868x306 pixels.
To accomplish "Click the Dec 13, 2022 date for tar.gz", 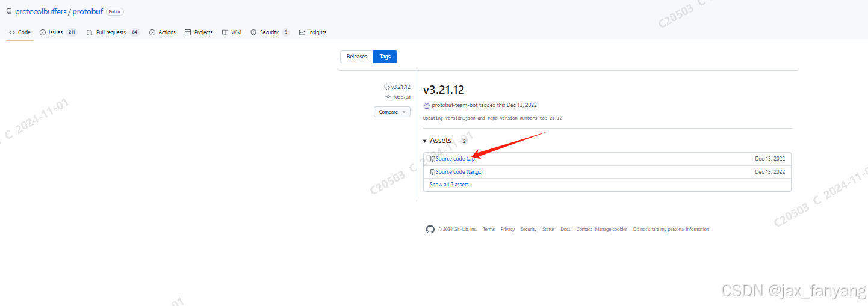I will point(770,172).
